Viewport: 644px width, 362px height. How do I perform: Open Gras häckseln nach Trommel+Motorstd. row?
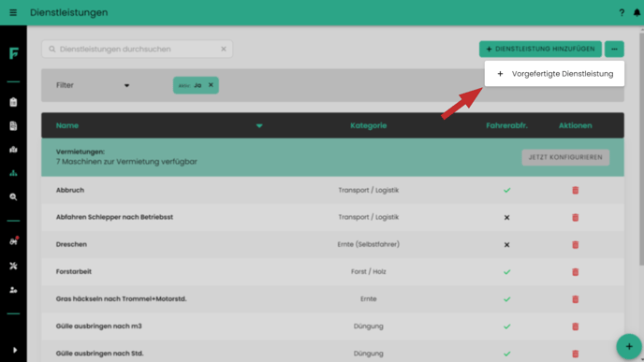click(x=332, y=299)
